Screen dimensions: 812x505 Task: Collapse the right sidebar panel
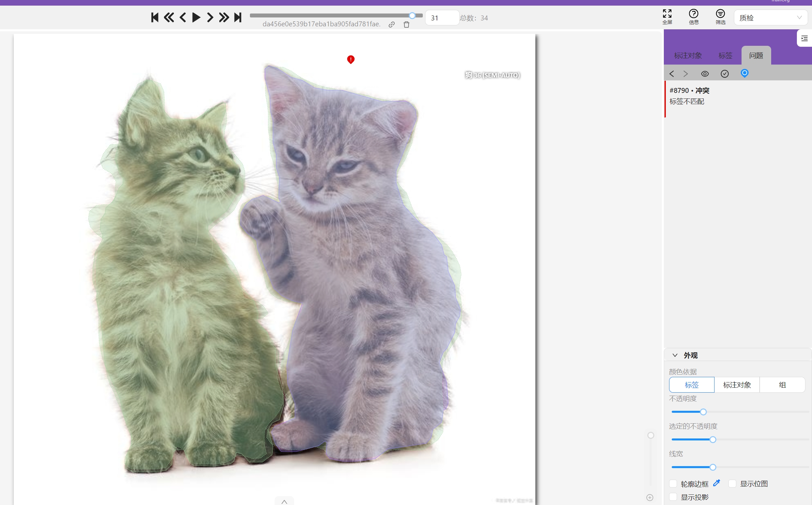coord(804,39)
